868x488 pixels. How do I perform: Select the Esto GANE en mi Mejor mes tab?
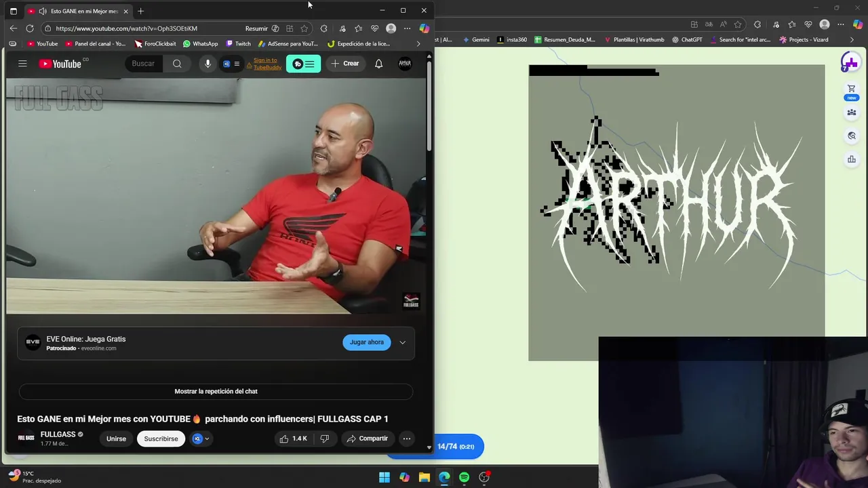pyautogui.click(x=79, y=11)
